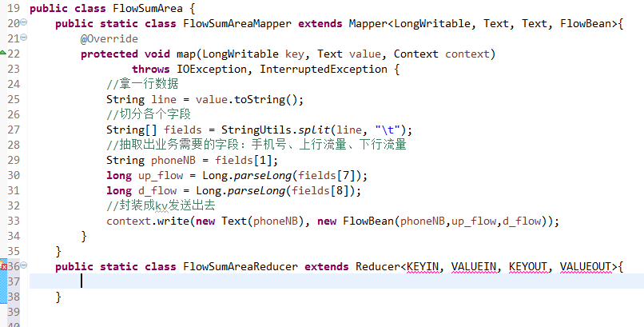This screenshot has height=327, width=644.
Task: Collapse the @Override method fold at line 21
Action: pos(24,38)
